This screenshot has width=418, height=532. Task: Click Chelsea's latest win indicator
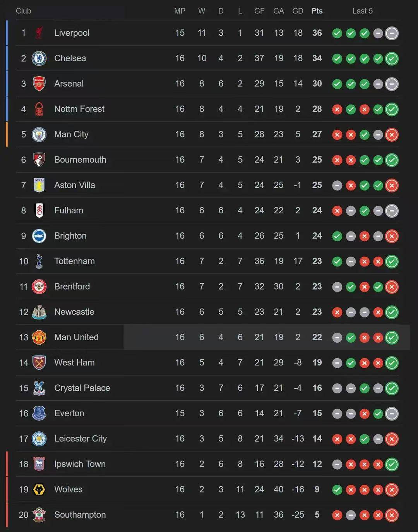(392, 58)
